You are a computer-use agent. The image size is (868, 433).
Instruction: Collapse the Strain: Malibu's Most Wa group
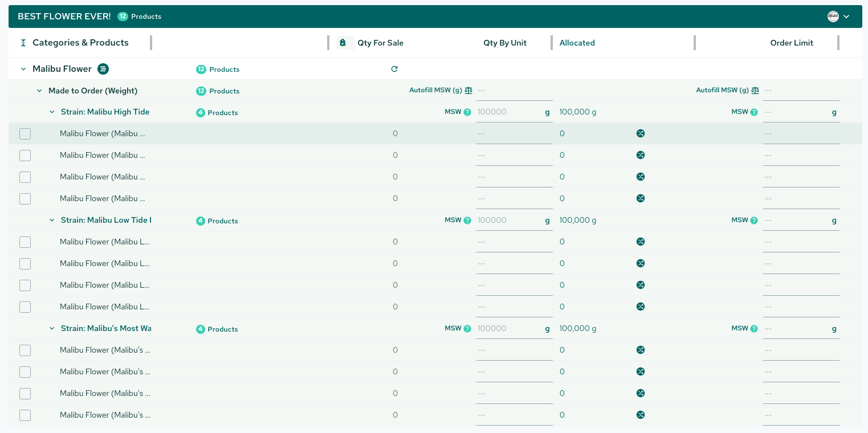(52, 329)
